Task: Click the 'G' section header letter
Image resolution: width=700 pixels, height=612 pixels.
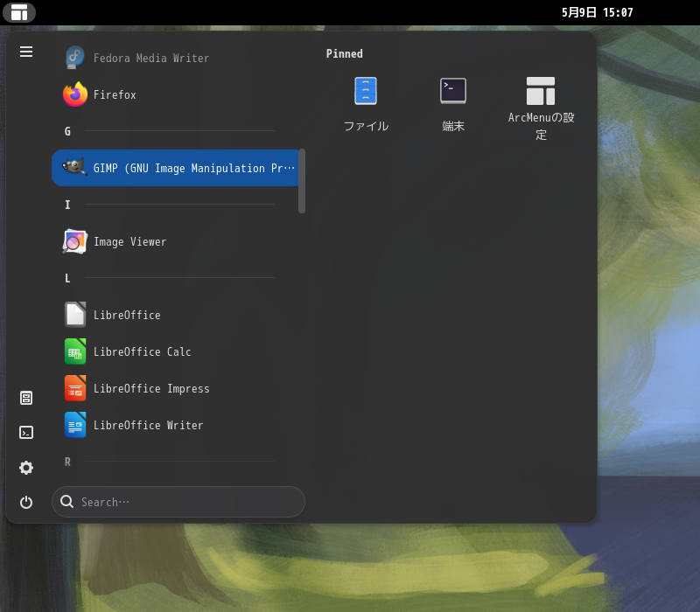Action: (x=67, y=132)
